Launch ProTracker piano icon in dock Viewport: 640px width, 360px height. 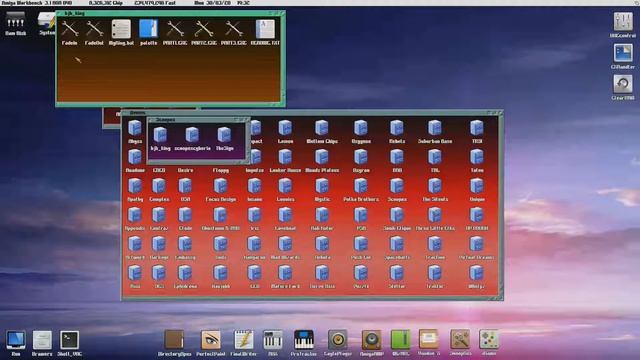click(x=304, y=340)
